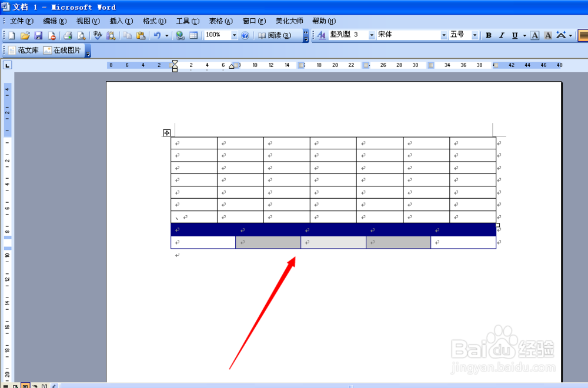Toggle the justify alignment button
Screen dimensions: 588x388
(x=583, y=36)
